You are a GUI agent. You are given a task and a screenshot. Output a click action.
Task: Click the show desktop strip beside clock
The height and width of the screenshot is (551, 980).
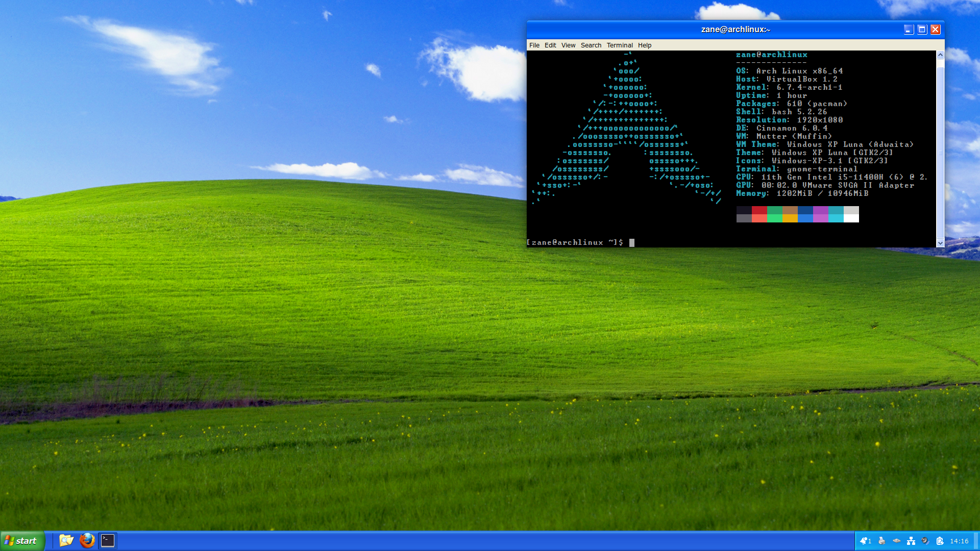tap(976, 541)
